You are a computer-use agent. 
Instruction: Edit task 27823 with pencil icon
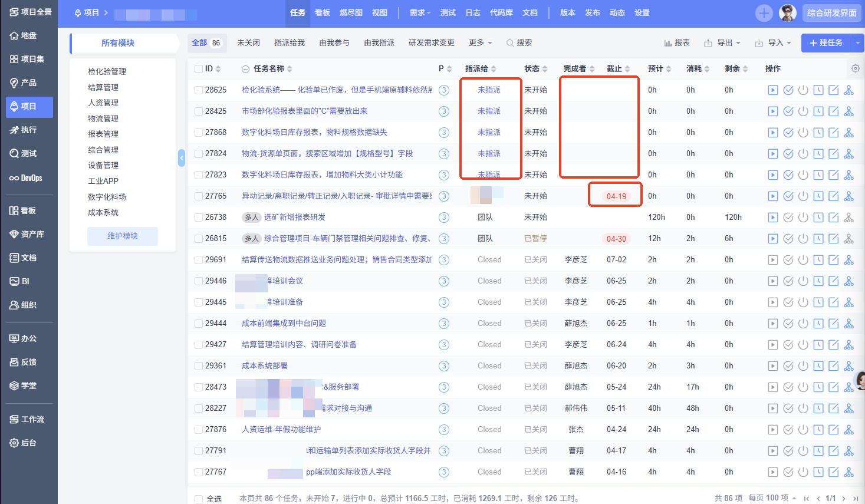[x=834, y=175]
